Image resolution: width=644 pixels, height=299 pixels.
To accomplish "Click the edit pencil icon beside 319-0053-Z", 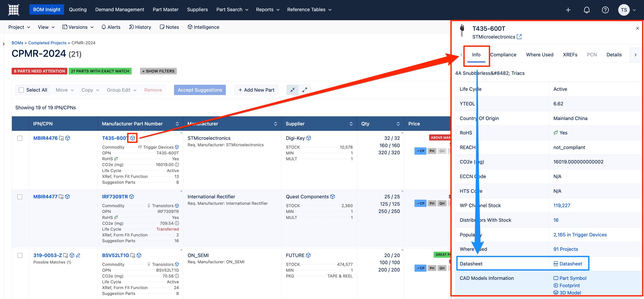I will click(x=78, y=255).
